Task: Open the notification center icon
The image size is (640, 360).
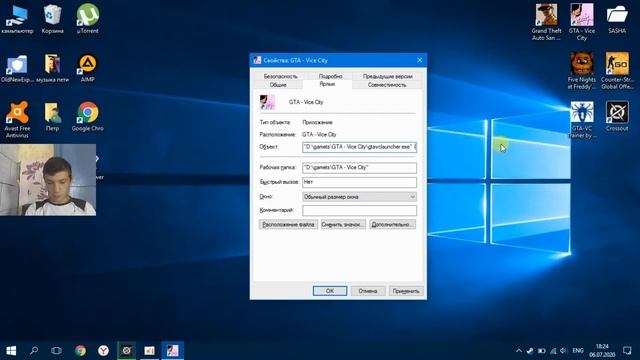Action: click(x=627, y=351)
